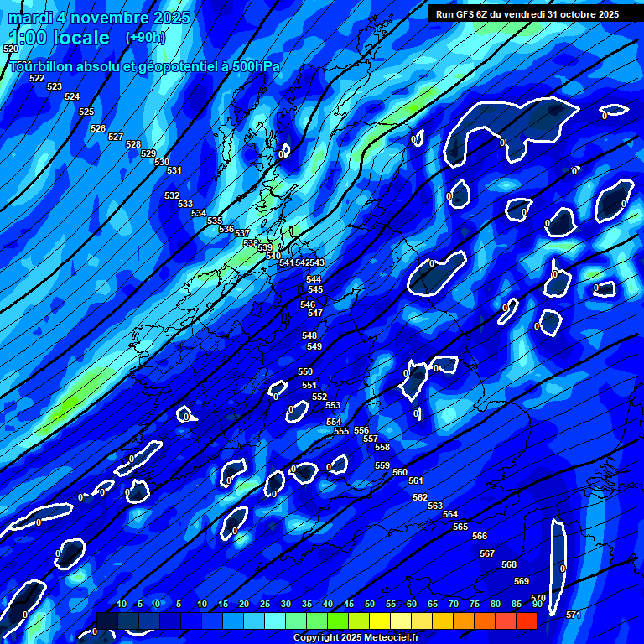Click the 90 legend scale number

click(x=537, y=604)
